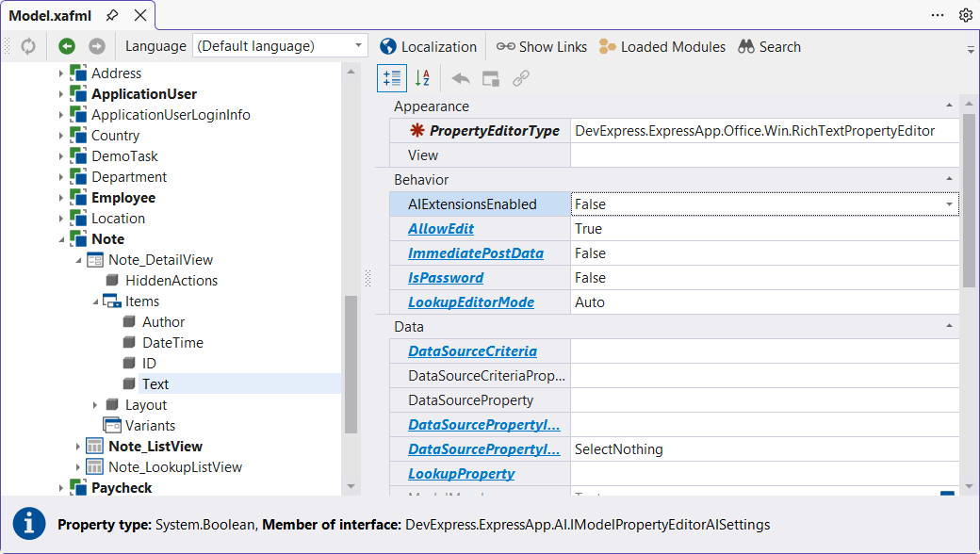Select the DemoTask tree item
The image size is (980, 554).
point(124,156)
